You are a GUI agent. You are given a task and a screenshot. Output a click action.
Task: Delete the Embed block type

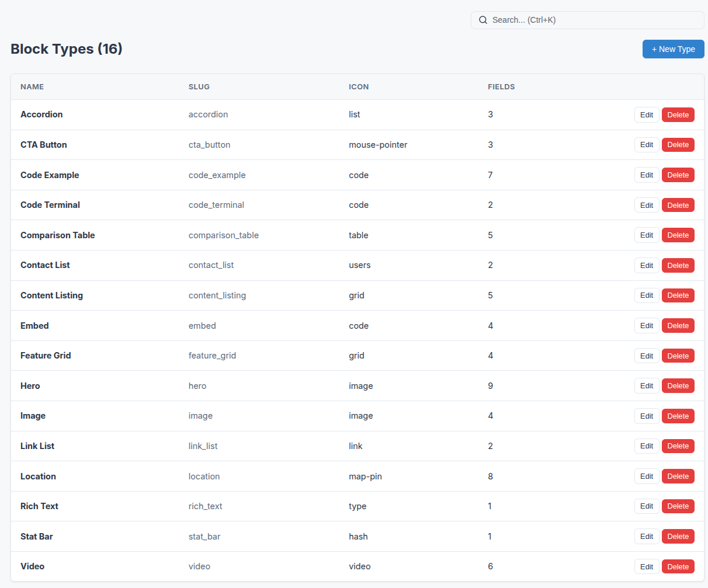pyautogui.click(x=678, y=325)
